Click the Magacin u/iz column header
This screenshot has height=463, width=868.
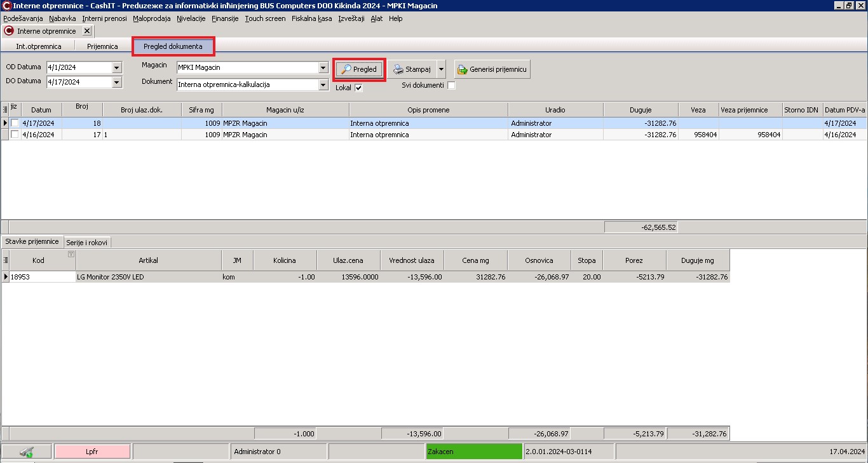[x=285, y=110]
